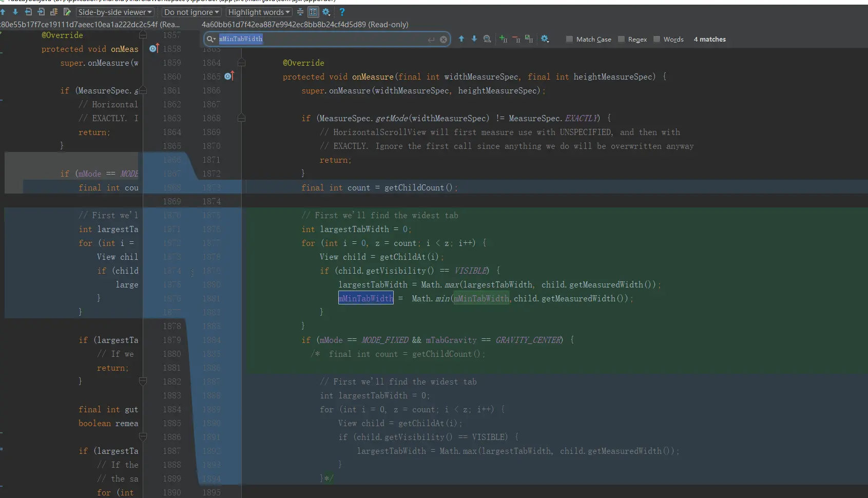This screenshot has width=868, height=498.
Task: Unselect the current occurrence icon
Action: tap(516, 39)
